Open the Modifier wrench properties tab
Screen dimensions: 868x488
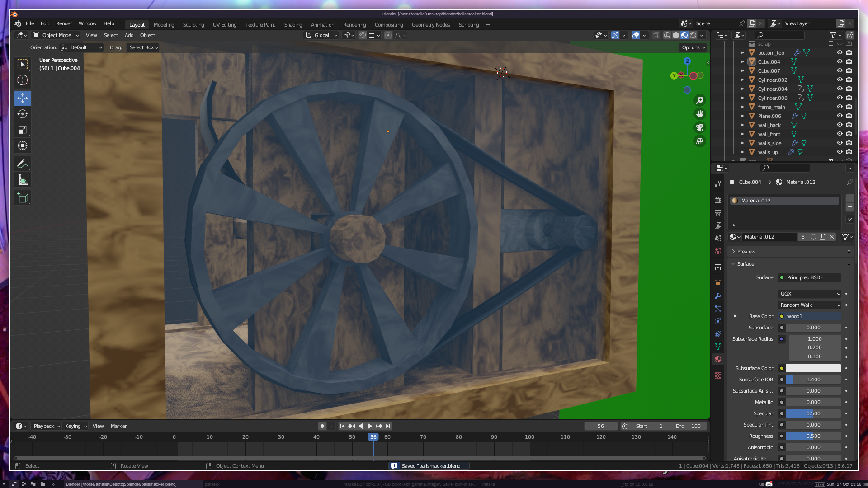point(718,296)
